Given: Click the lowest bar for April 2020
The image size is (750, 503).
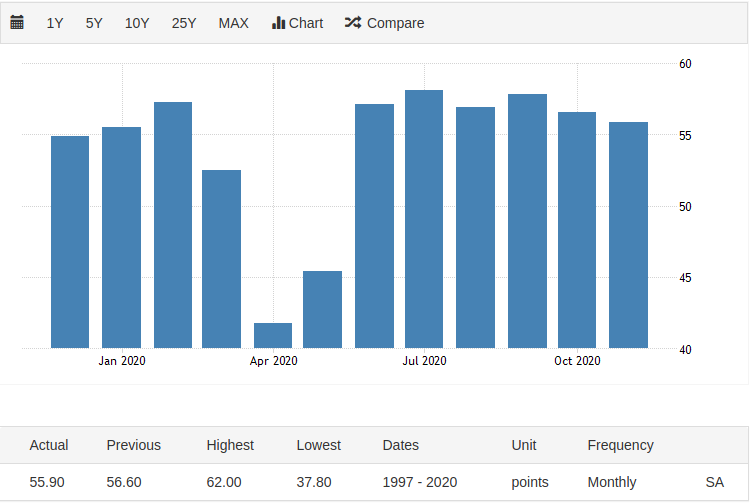Looking at the screenshot, I should point(273,335).
